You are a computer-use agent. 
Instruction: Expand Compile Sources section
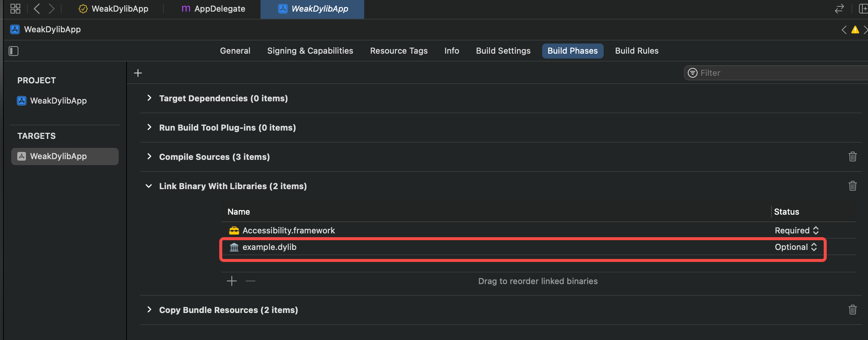coord(149,156)
